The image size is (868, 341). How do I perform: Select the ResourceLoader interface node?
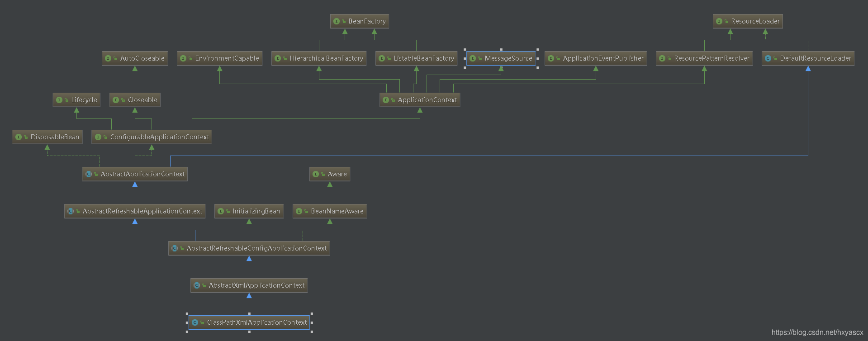tap(748, 21)
